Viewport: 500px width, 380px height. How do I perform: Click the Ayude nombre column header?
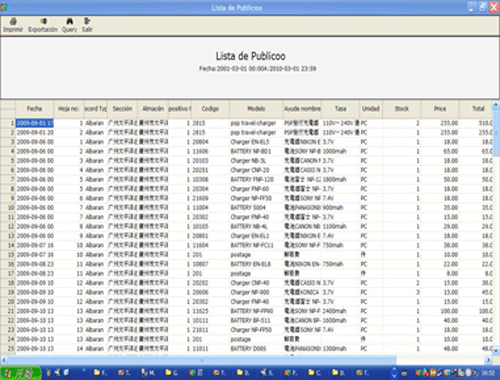pyautogui.click(x=302, y=109)
